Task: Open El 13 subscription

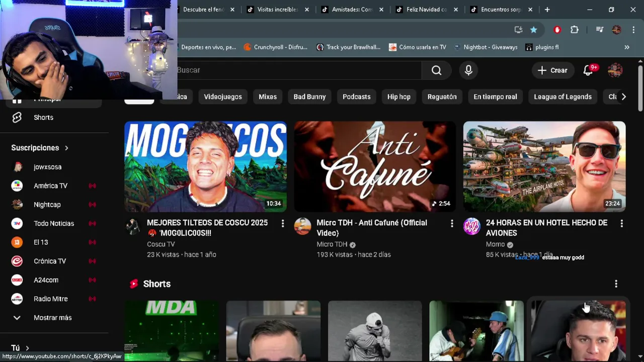Action: pyautogui.click(x=54, y=242)
